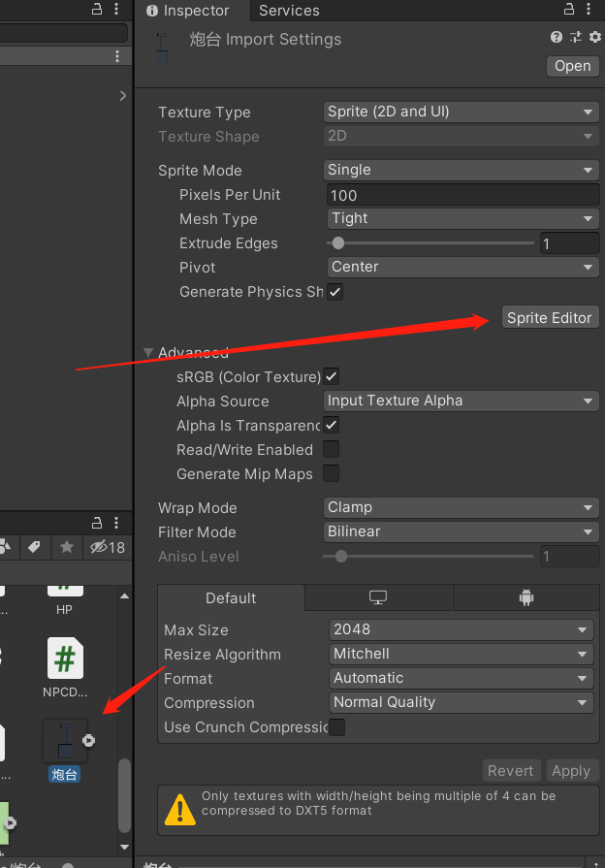This screenshot has width=605, height=868.
Task: Toggle the sRGB (Color Texture) checkbox
Action: tap(331, 376)
